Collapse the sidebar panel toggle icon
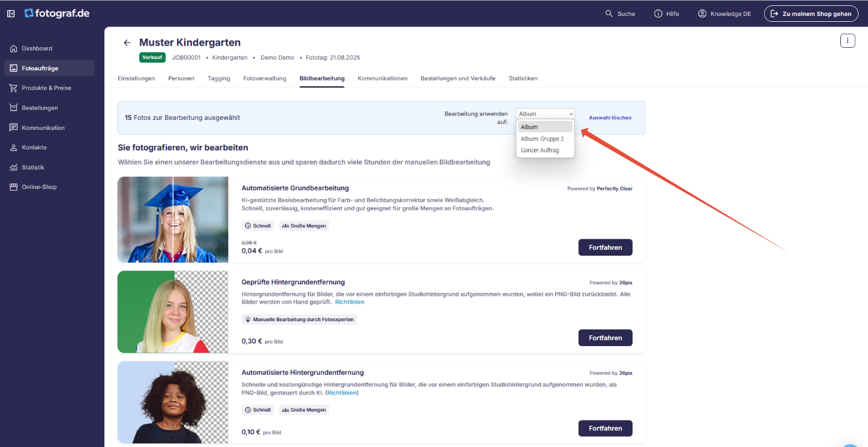Screen dimensions: 868x447 point(11,13)
